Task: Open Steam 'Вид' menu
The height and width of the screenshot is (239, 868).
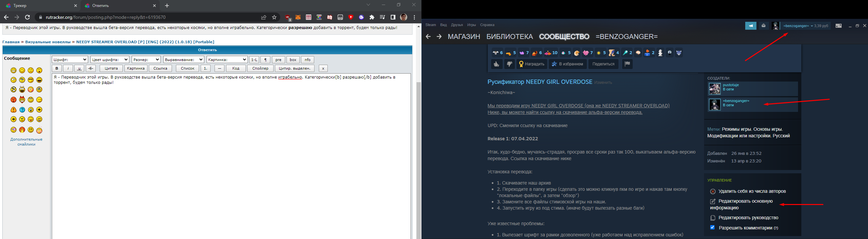Action: tap(444, 25)
